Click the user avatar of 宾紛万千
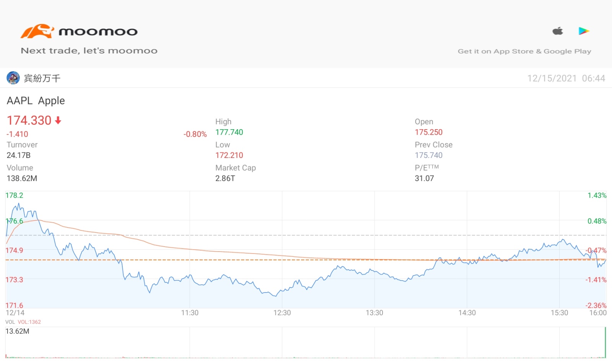 click(13, 78)
